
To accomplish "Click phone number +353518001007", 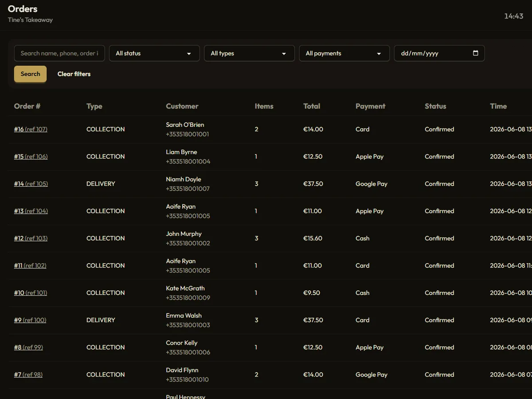I will click(x=188, y=189).
